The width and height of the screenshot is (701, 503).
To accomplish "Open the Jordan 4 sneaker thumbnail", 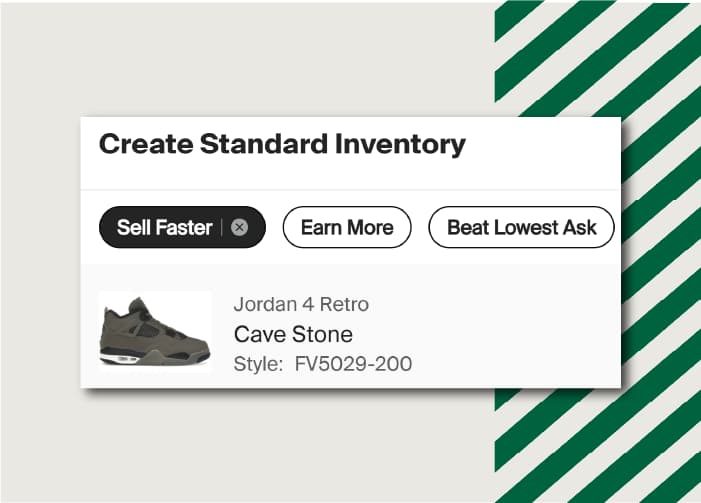I will coord(155,331).
